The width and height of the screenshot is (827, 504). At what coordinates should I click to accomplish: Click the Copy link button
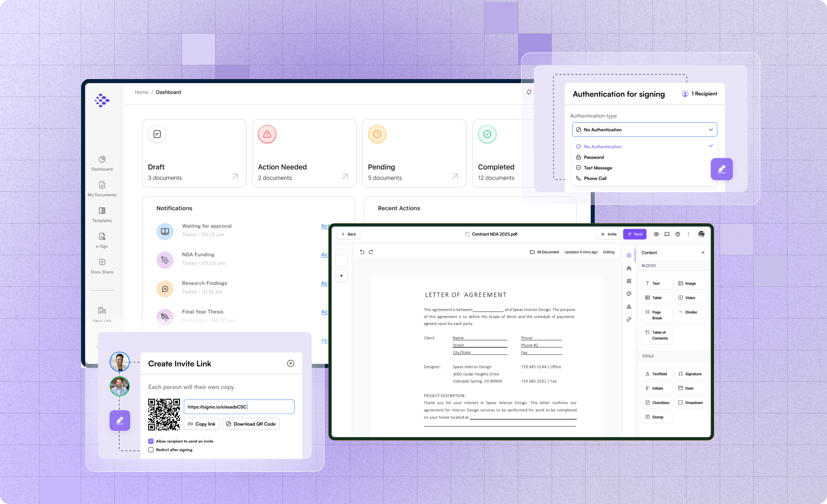[x=202, y=424]
